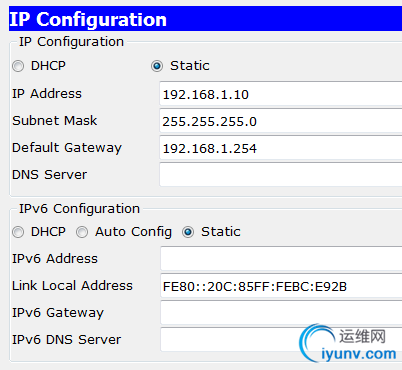402x370 pixels.
Task: Click the 'IPv6 DNS Server' label
Action: (x=67, y=340)
